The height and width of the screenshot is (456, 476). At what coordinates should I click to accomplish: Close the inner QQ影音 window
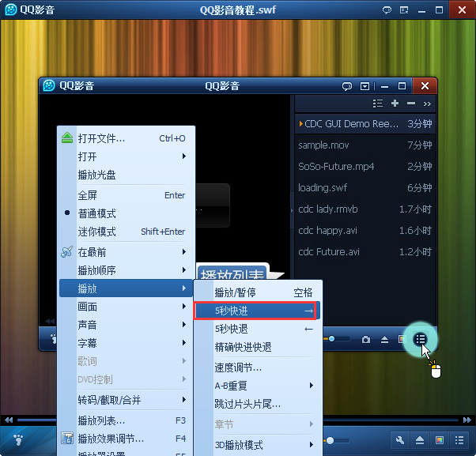click(425, 86)
